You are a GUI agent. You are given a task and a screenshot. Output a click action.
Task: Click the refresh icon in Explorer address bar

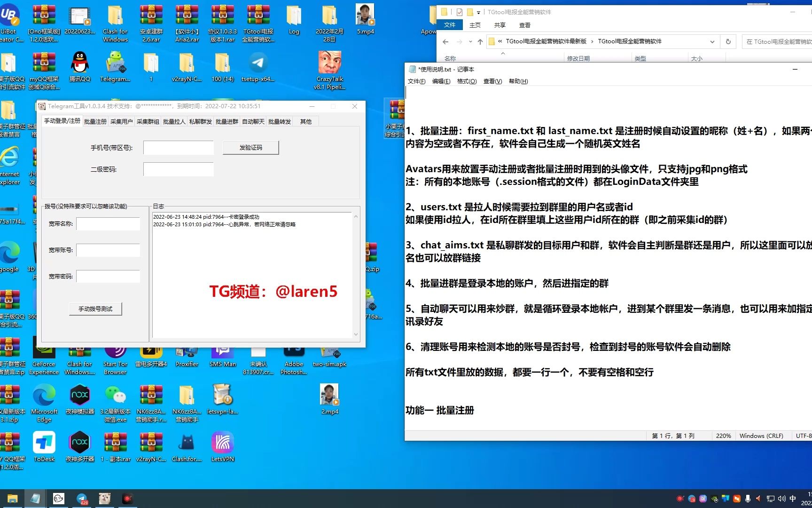(728, 41)
